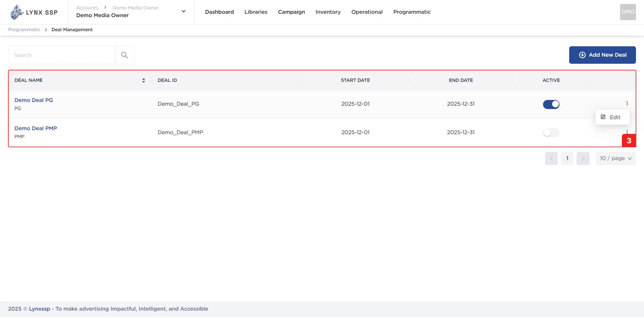Click the Deal ID column header
The width and height of the screenshot is (644, 318).
pyautogui.click(x=167, y=80)
